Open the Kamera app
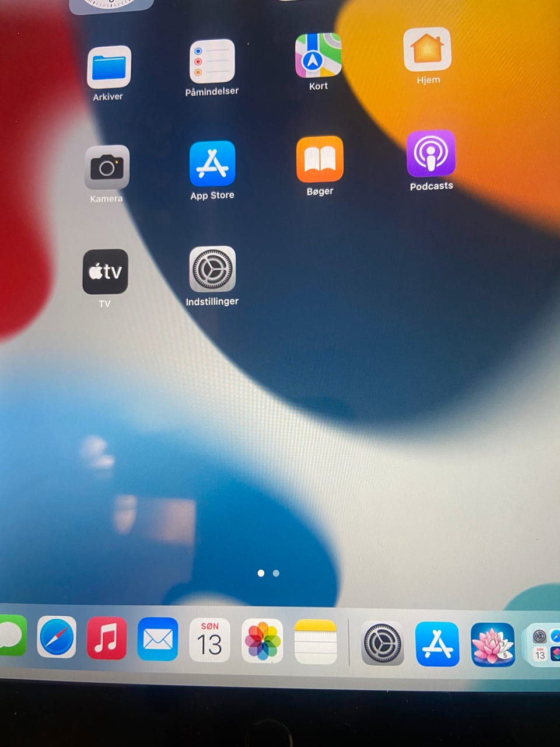 pyautogui.click(x=107, y=167)
